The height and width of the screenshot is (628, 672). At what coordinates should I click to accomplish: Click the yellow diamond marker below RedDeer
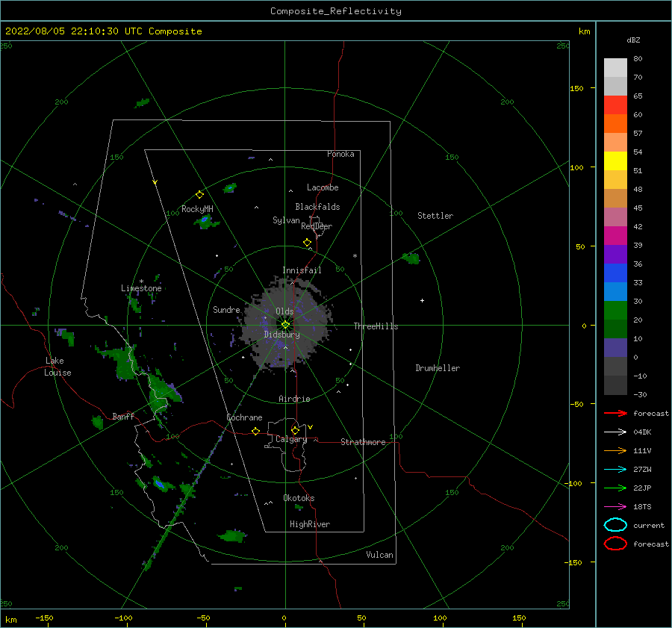pos(307,243)
